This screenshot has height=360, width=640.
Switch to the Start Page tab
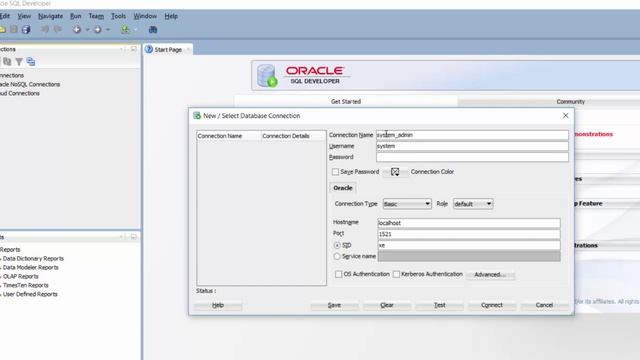[168, 49]
